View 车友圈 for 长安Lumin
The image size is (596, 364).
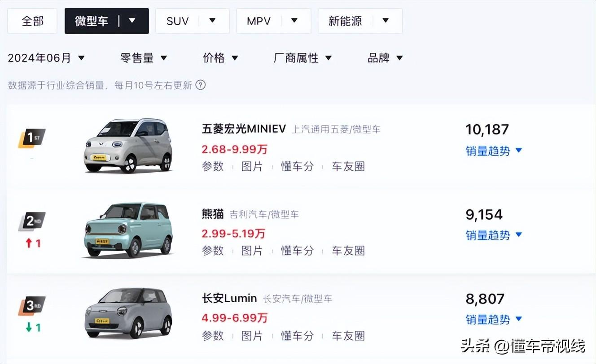(348, 335)
